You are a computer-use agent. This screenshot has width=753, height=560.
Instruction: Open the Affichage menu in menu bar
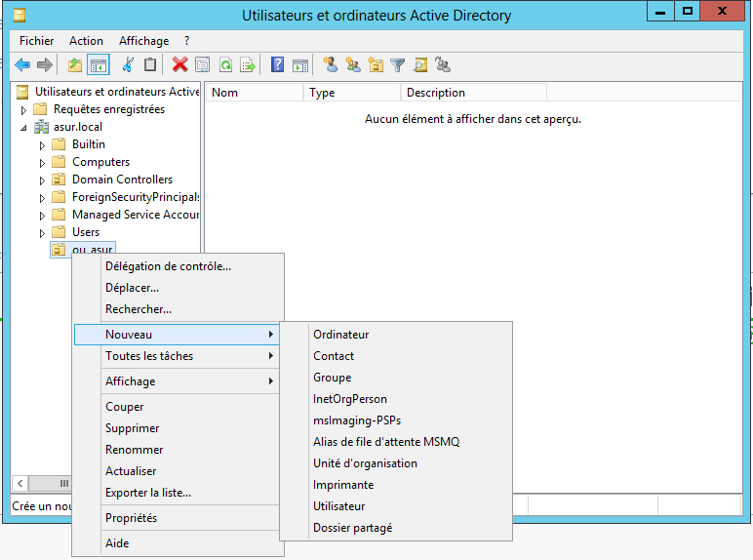pyautogui.click(x=144, y=41)
